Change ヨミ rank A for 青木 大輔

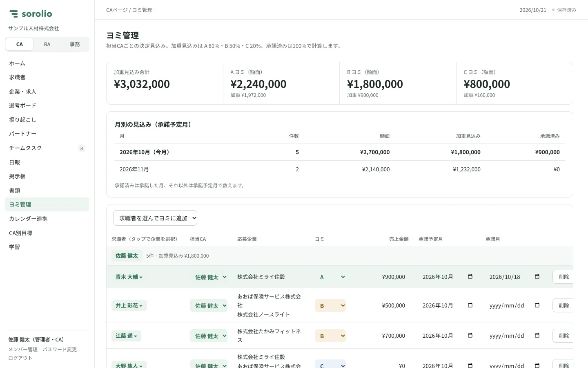(x=330, y=277)
